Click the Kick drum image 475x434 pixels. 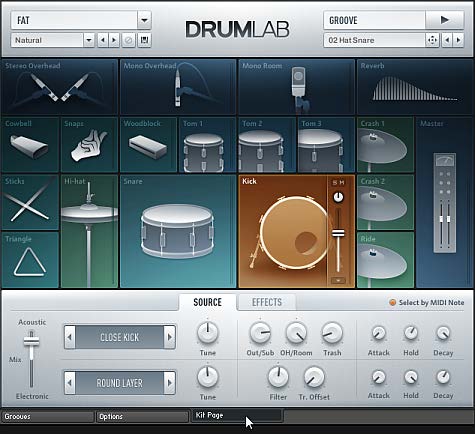[x=293, y=233]
